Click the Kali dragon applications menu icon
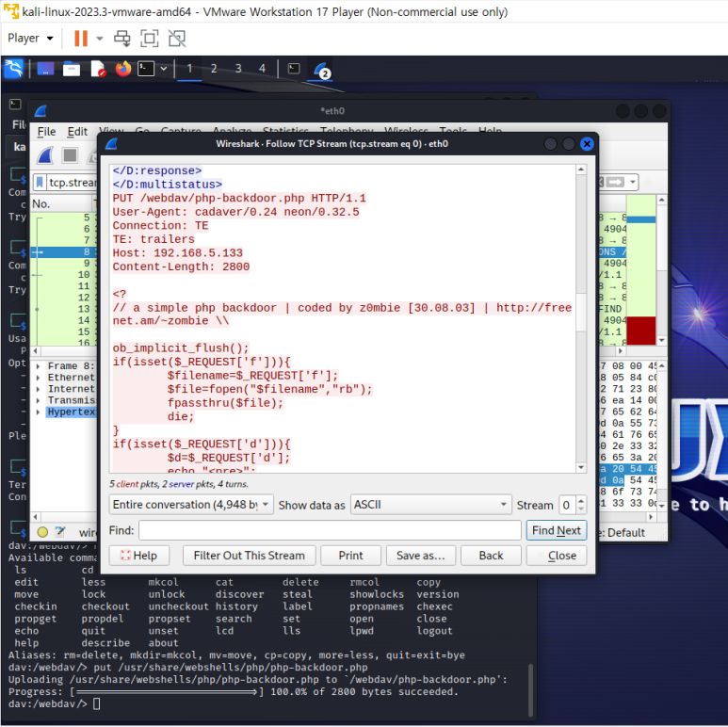This screenshot has height=727, width=728. [13, 69]
